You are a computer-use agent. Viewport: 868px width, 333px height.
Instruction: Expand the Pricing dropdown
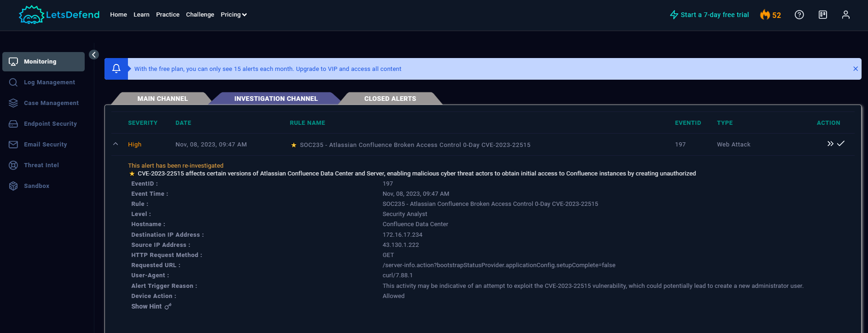point(234,15)
